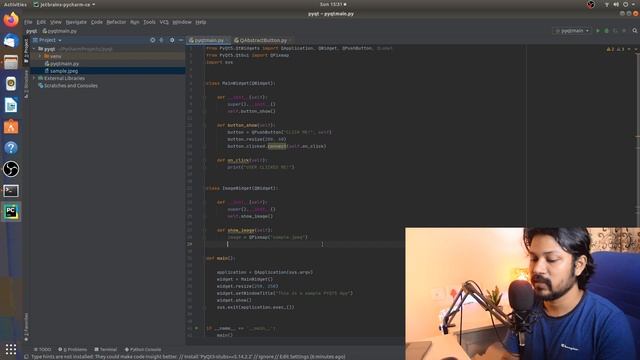Screen dimensions: 640x360
Task: Open the File menu
Action: point(28,22)
